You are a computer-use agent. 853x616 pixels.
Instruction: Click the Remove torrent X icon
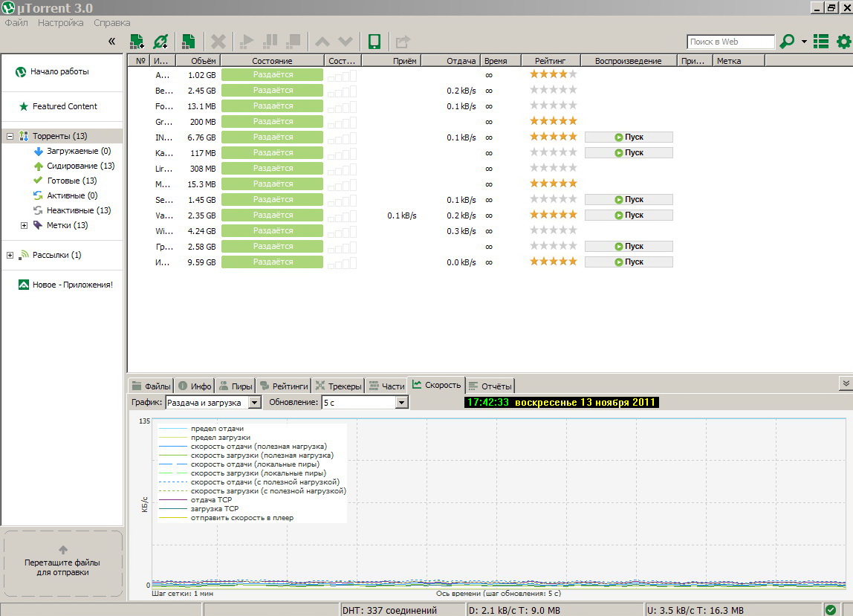pos(218,42)
